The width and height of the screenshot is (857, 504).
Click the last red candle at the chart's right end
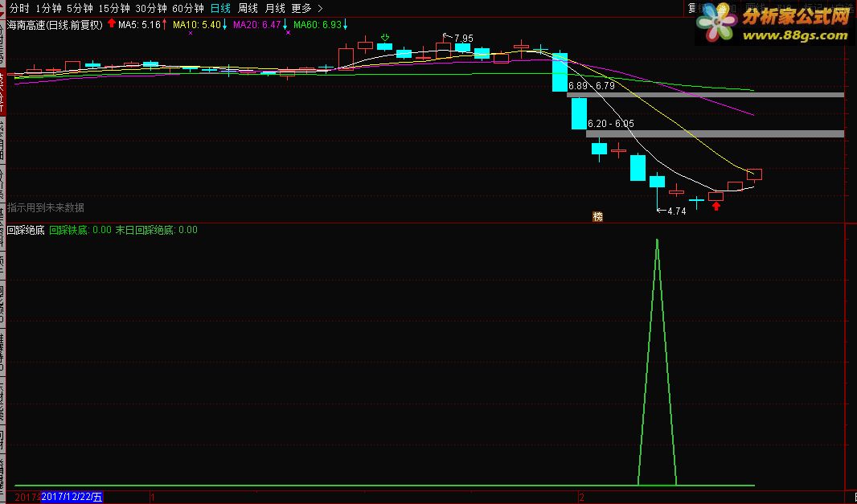point(754,174)
